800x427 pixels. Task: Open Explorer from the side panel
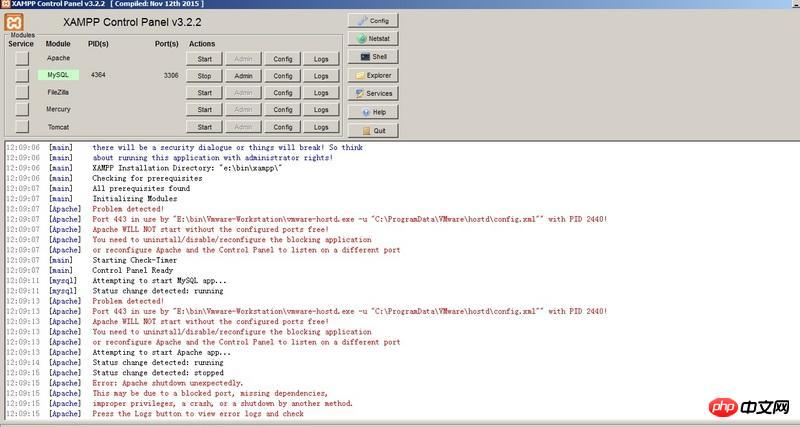[x=373, y=76]
